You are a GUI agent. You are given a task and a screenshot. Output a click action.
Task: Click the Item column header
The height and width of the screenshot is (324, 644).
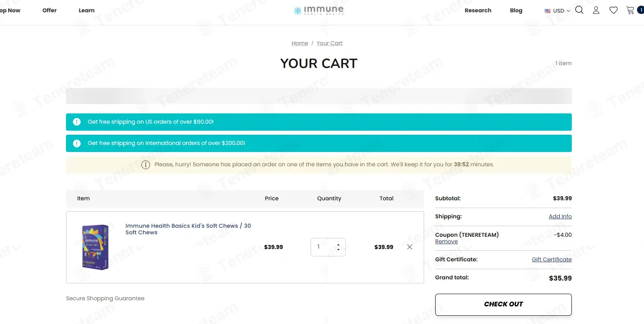click(x=83, y=198)
